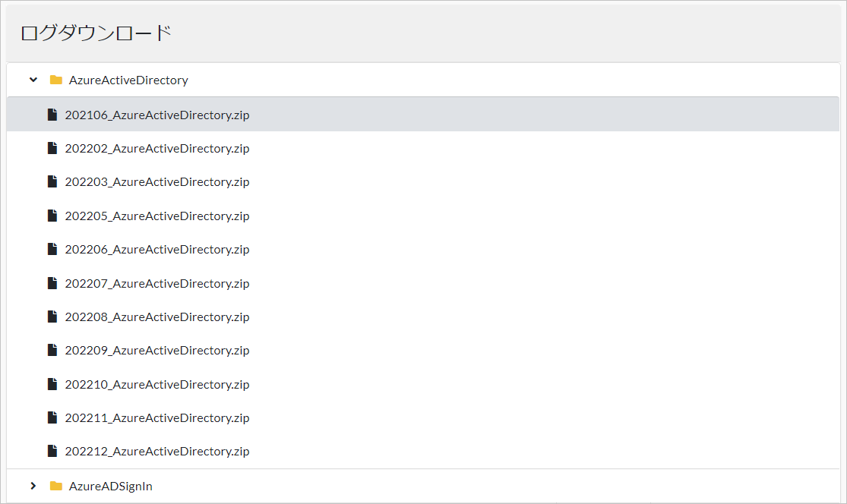Select the AzureADSignIn folder name
847x504 pixels.
(x=111, y=487)
